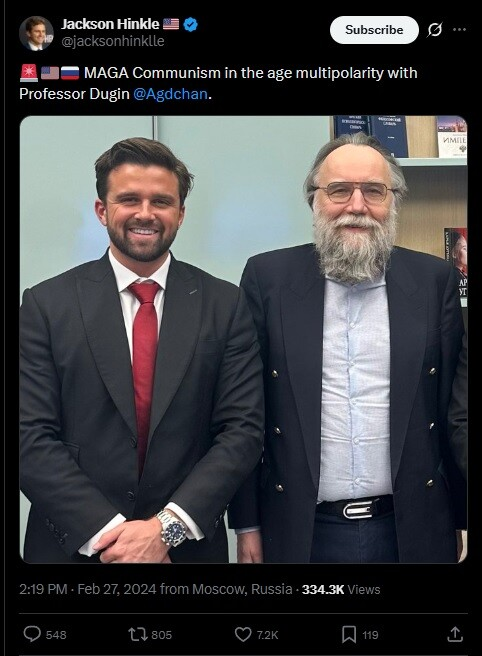Click the 7.2K likes count
The width and height of the screenshot is (482, 656).
[x=267, y=635]
